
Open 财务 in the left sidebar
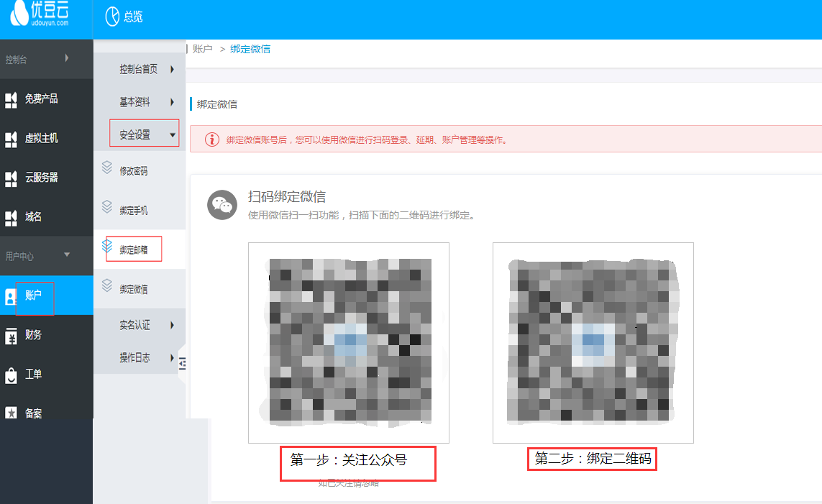[33, 335]
